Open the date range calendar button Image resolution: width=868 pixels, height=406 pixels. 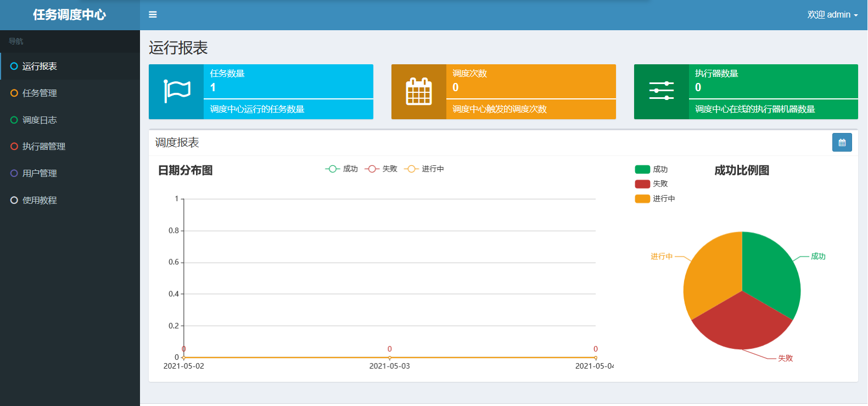pyautogui.click(x=842, y=142)
